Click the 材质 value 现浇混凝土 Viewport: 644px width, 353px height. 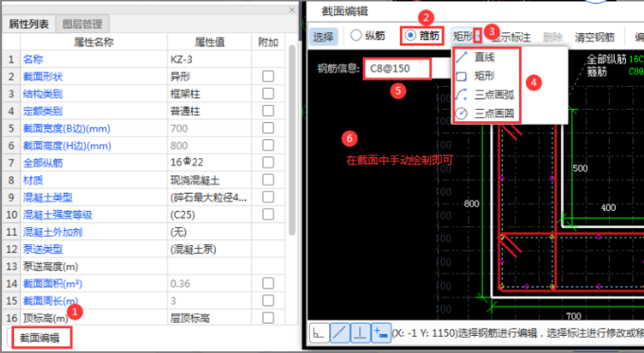(195, 181)
